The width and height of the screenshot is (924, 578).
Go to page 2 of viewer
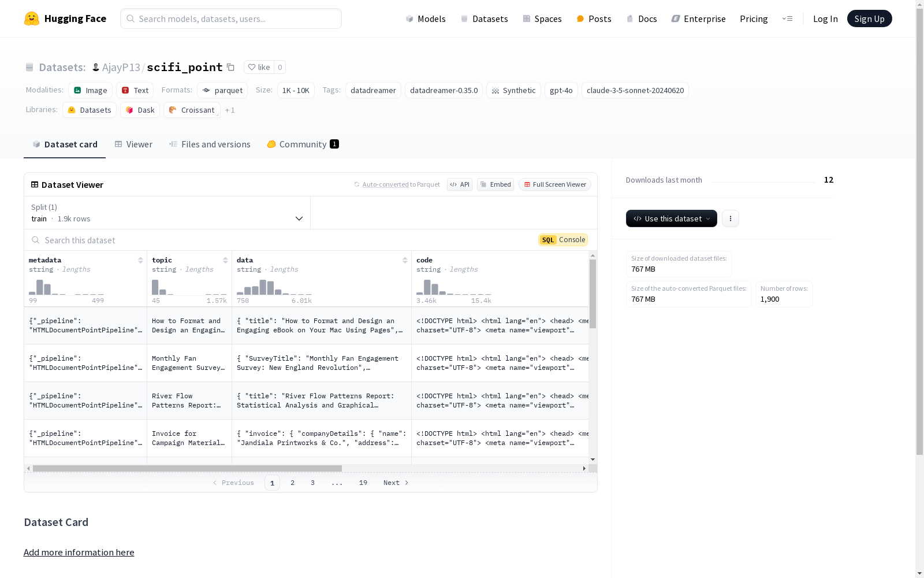click(293, 483)
